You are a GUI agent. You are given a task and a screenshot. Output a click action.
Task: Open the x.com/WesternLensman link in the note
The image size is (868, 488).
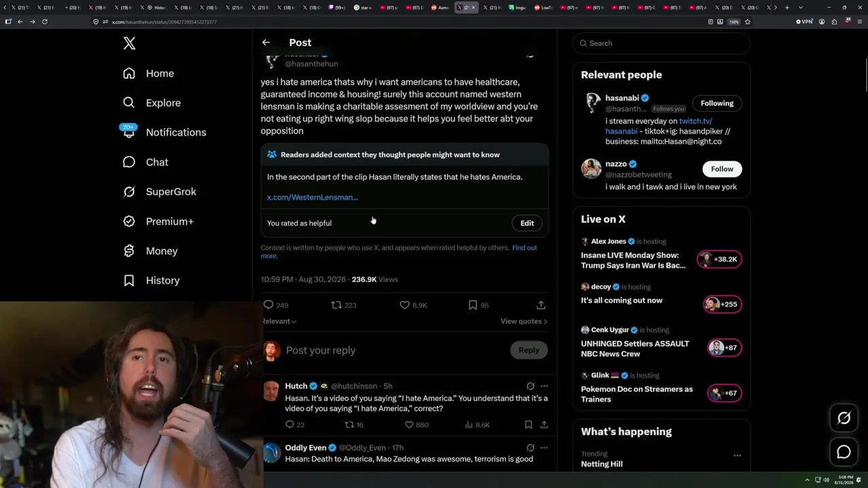pos(313,197)
